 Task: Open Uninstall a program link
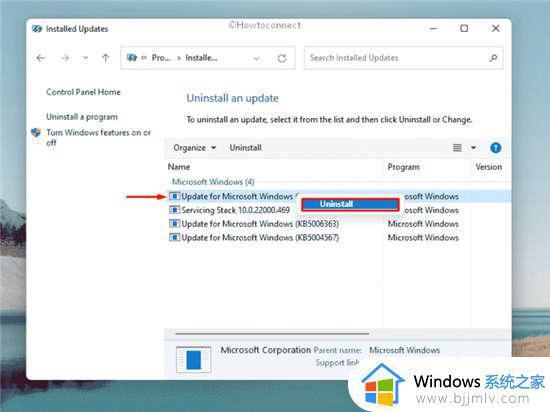82,117
